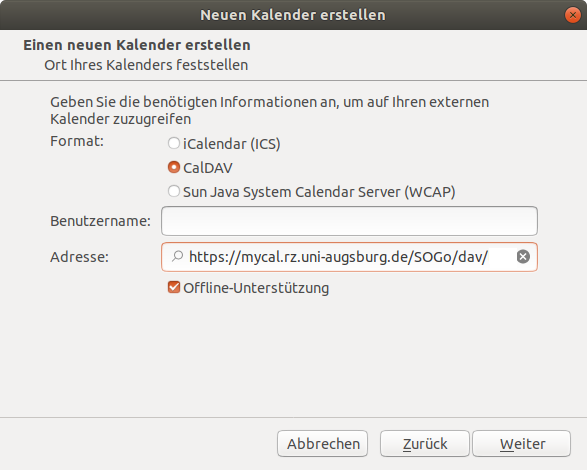Click the Neuen Kalender erstellen title bar
The image size is (587, 470).
click(x=293, y=15)
